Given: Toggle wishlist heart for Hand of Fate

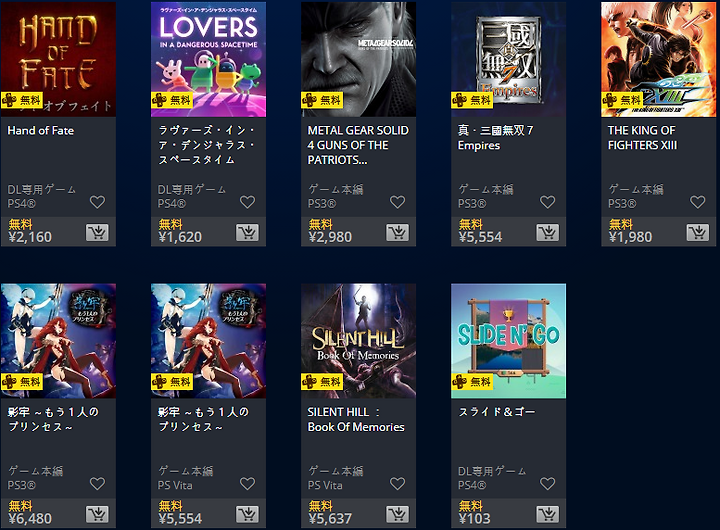Looking at the screenshot, I should pyautogui.click(x=97, y=202).
